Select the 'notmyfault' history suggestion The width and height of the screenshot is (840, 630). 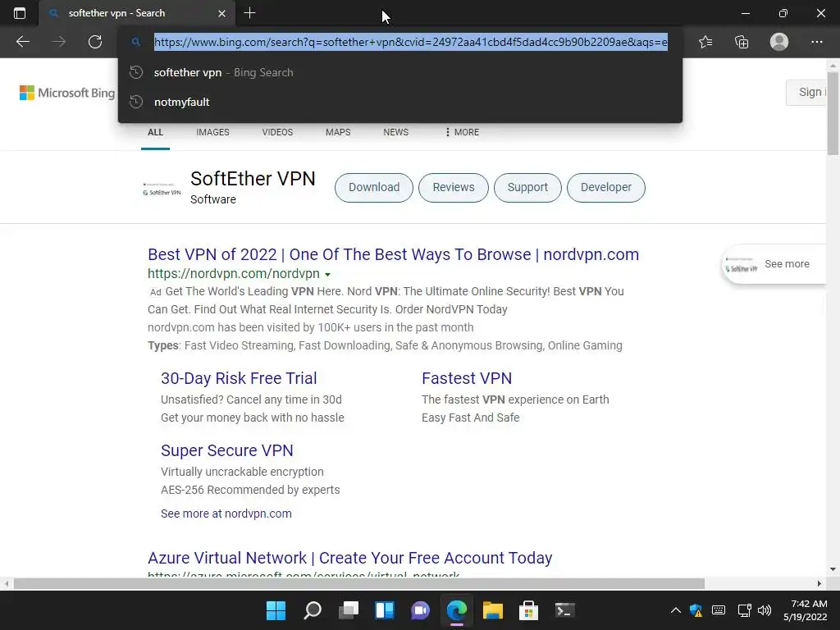tap(400, 102)
